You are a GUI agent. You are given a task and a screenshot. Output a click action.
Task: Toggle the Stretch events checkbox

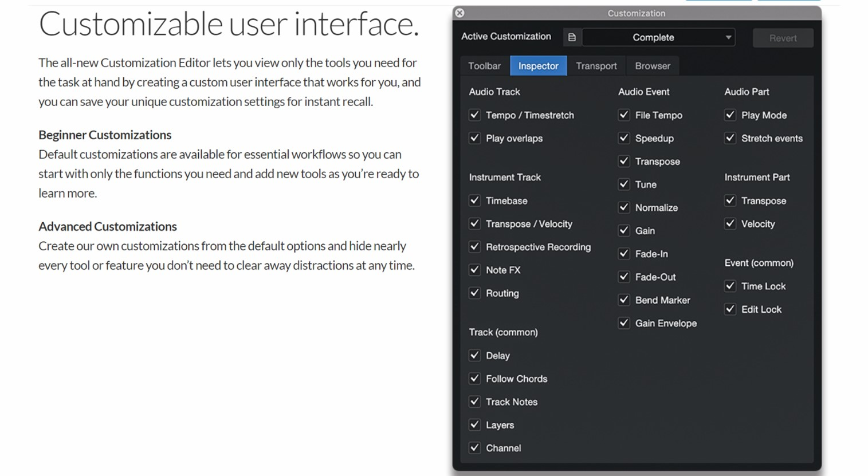[730, 137]
